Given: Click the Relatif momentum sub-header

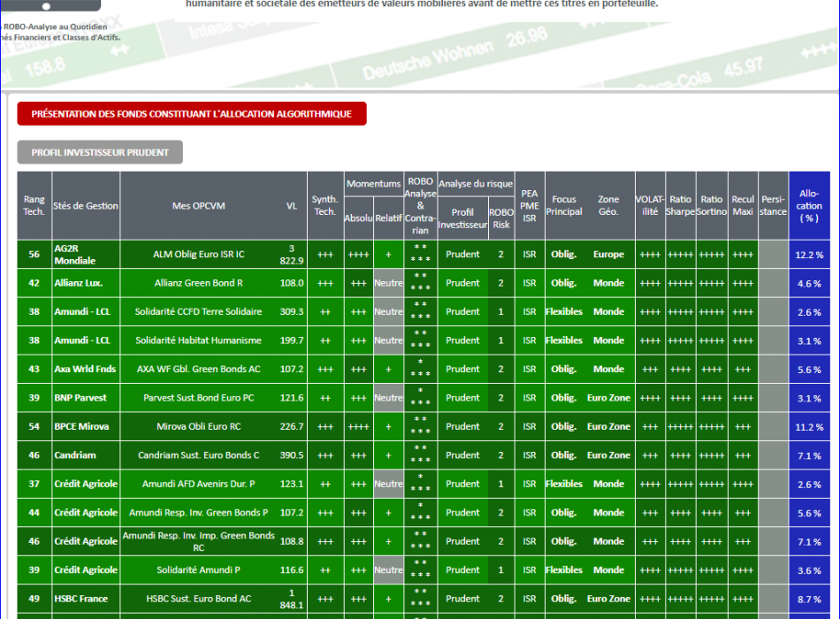Looking at the screenshot, I should pyautogui.click(x=388, y=218).
